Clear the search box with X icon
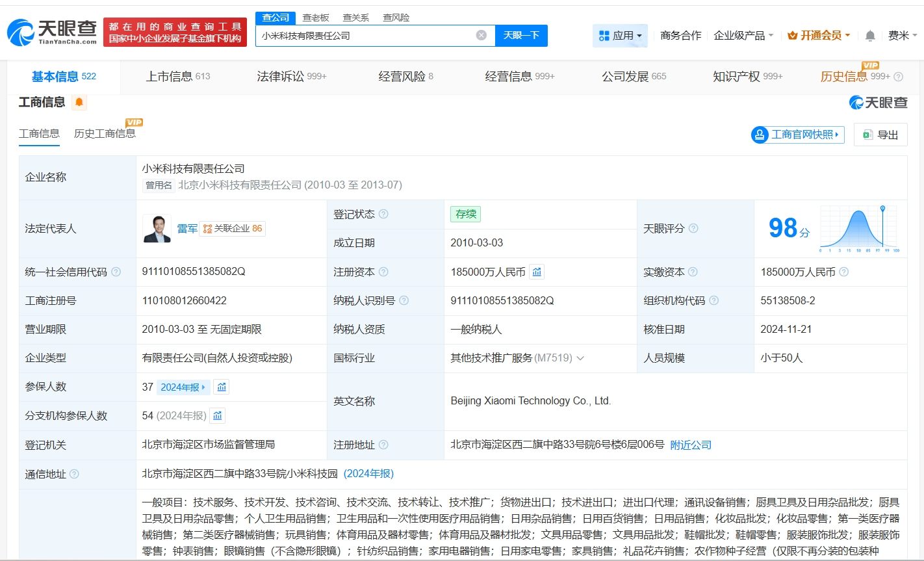 (x=481, y=35)
